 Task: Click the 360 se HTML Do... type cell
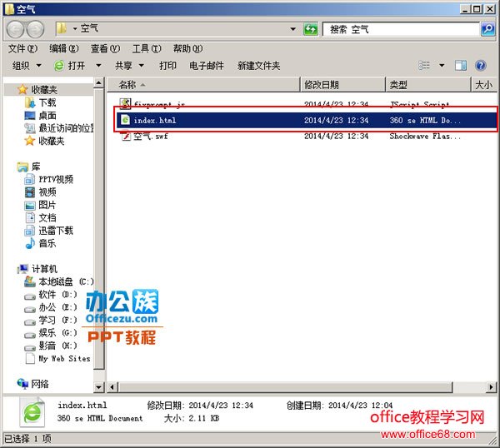coord(425,121)
